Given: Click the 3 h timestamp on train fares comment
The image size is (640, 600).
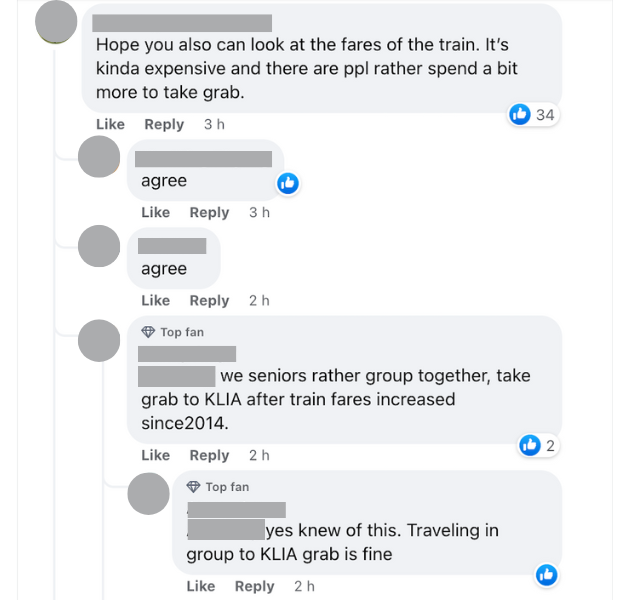Looking at the screenshot, I should tap(214, 124).
